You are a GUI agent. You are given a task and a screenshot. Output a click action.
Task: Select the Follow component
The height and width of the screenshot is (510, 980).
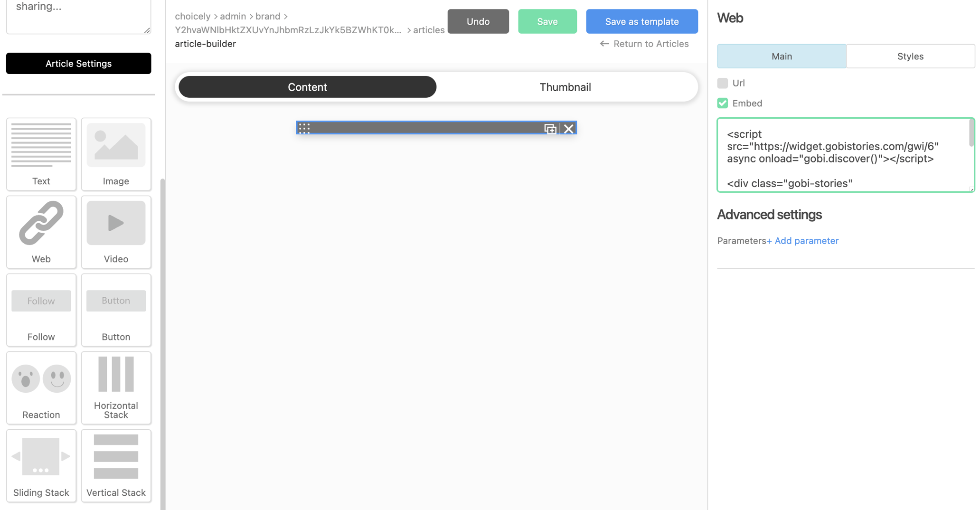click(x=41, y=310)
